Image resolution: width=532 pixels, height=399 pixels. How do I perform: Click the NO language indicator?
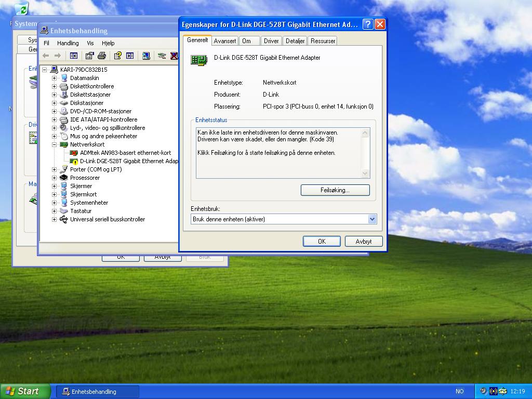click(459, 391)
